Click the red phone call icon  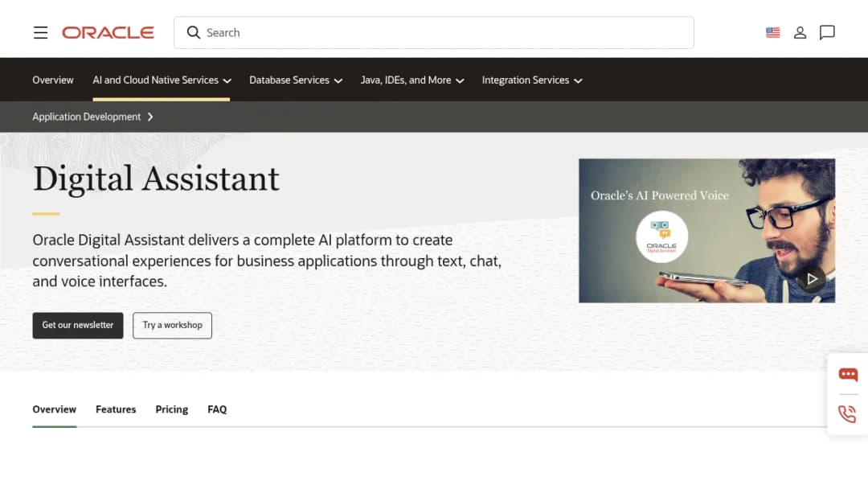[847, 414]
